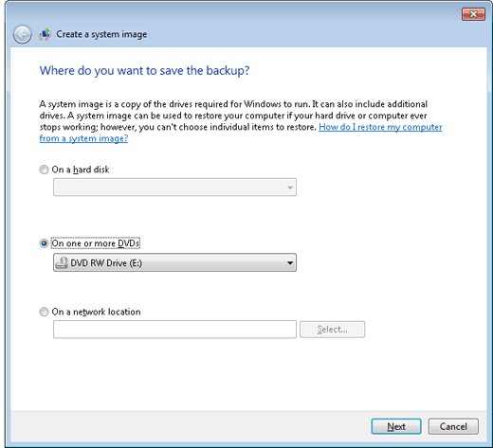This screenshot has width=493, height=448.
Task: Click the system image wizard icon
Action: [x=46, y=34]
